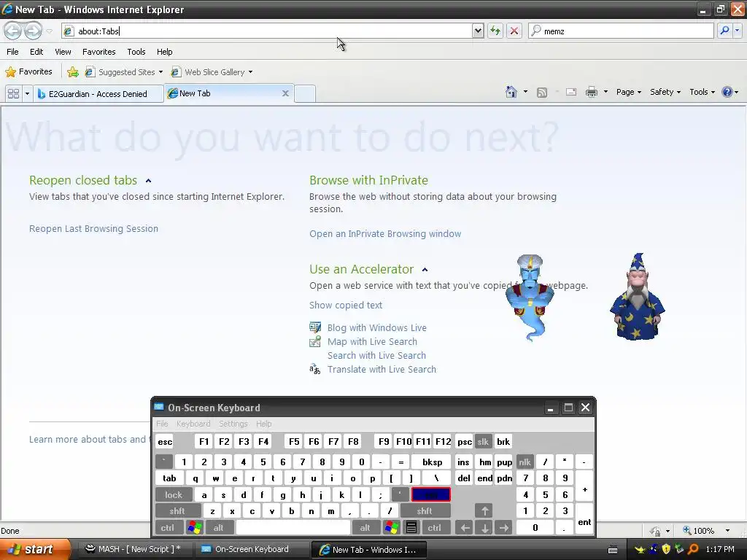This screenshot has width=747, height=560.
Task: Click Show copied text link
Action: coord(345,306)
